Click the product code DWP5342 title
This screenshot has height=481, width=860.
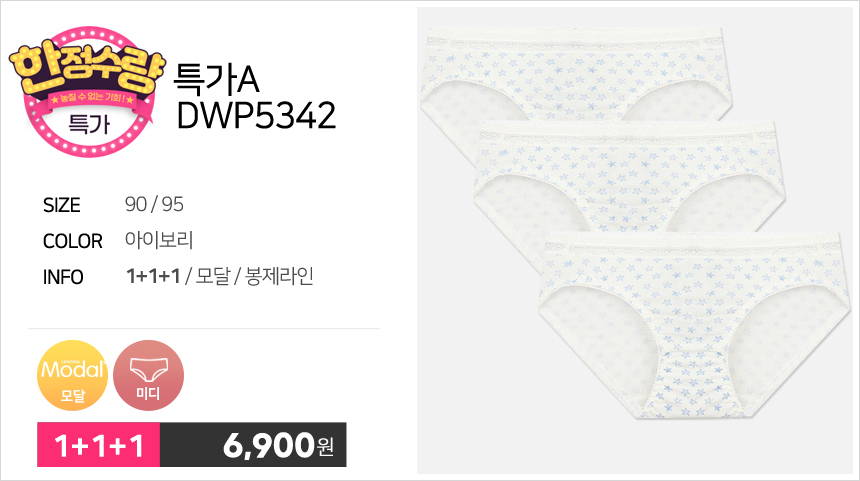(x=256, y=115)
